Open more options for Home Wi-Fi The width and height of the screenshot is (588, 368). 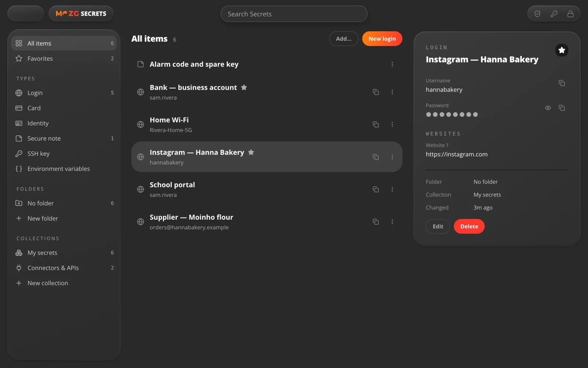click(392, 124)
